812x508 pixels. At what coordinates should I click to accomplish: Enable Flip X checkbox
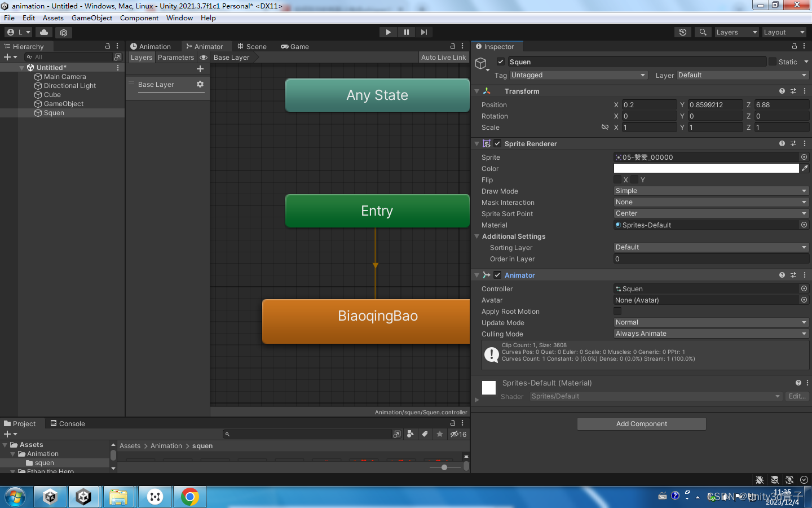point(617,179)
